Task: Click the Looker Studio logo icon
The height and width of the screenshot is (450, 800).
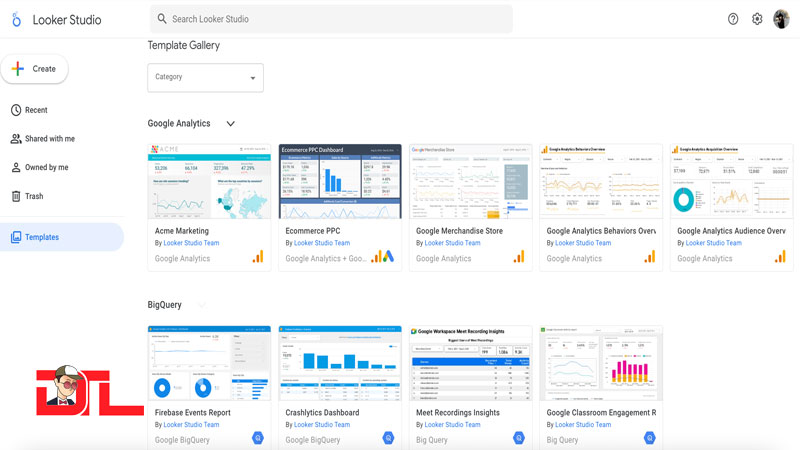Action: (16, 19)
